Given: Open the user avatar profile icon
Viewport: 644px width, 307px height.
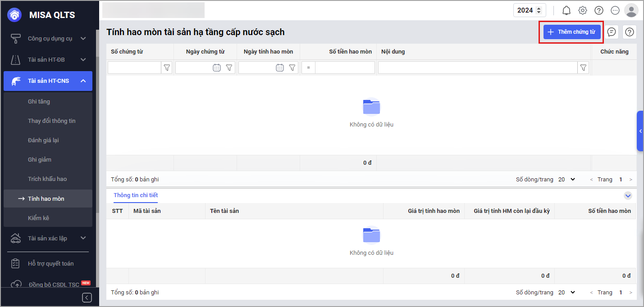Looking at the screenshot, I should point(631,10).
